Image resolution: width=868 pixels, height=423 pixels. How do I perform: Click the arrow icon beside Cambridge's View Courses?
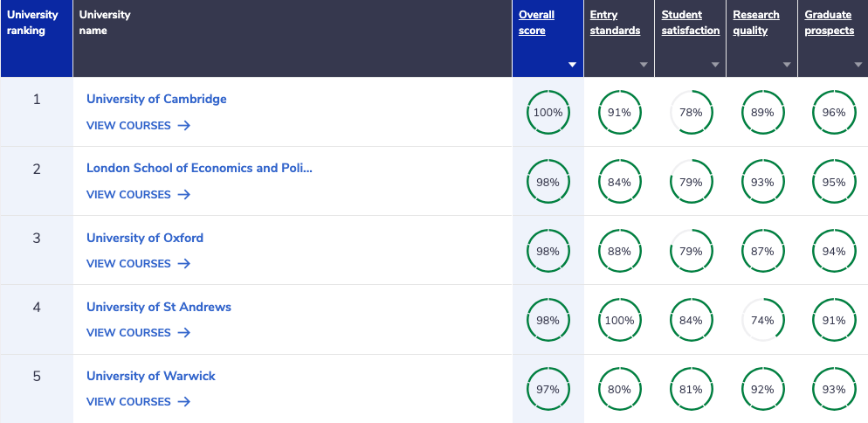coord(184,125)
